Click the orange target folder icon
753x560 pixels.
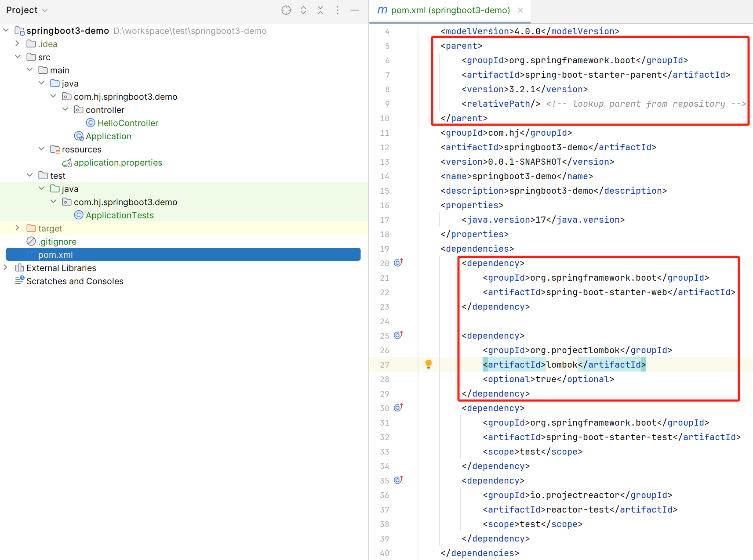pos(31,228)
